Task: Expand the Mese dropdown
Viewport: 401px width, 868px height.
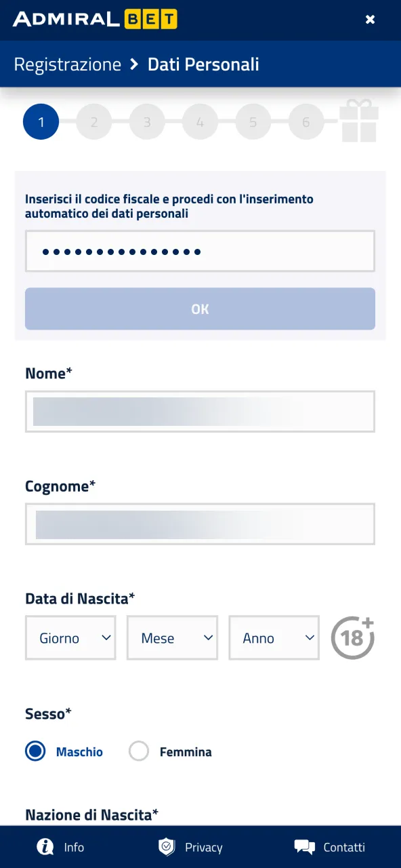Action: (x=172, y=637)
